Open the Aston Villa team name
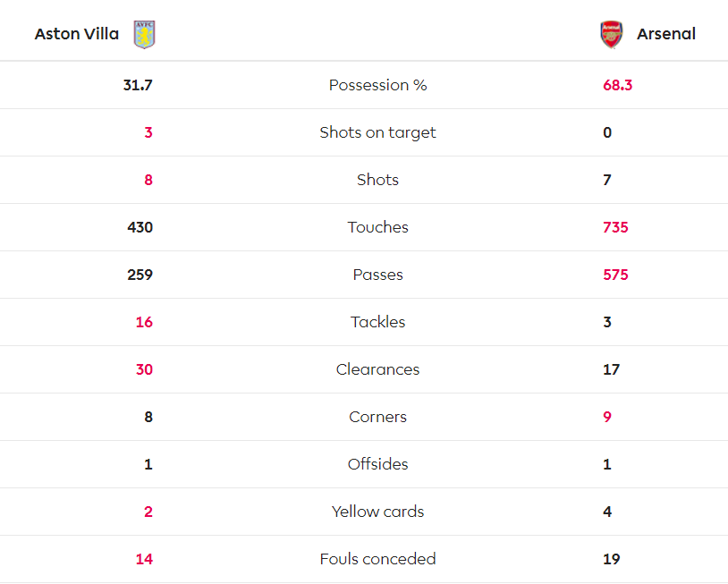Screen dimensions: 728x584 77,34
